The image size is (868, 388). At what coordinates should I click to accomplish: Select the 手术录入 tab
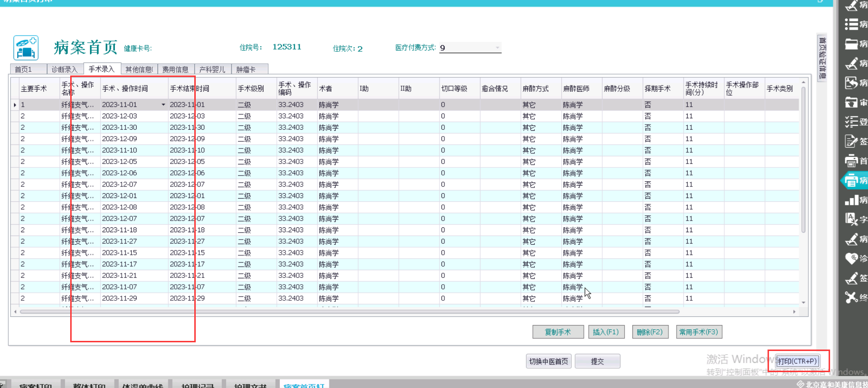(101, 69)
